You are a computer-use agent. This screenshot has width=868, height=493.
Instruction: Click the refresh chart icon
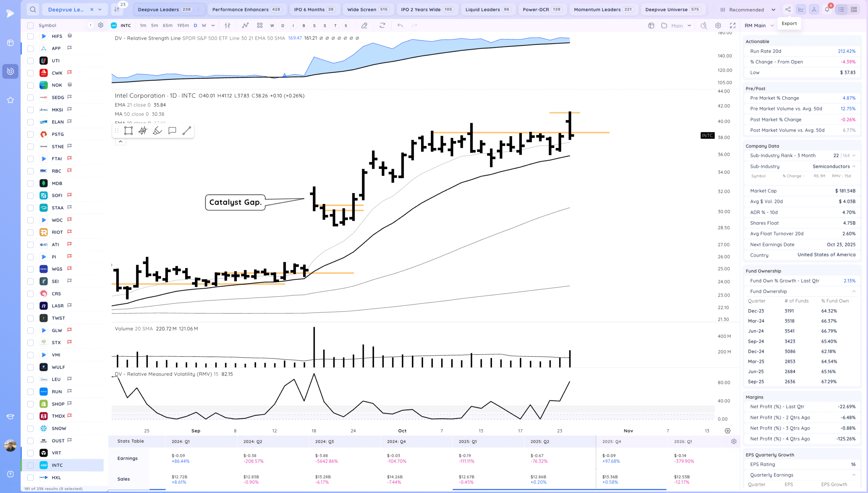(382, 25)
